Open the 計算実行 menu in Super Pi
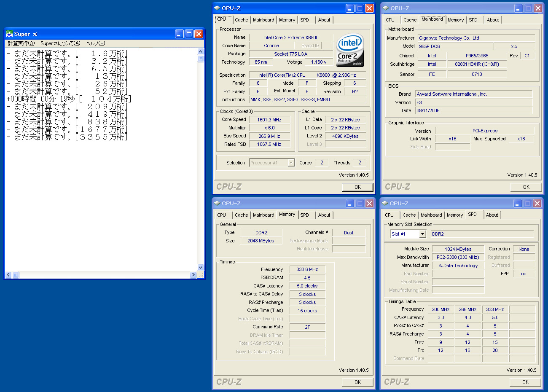This screenshot has height=392, width=548. click(x=21, y=43)
